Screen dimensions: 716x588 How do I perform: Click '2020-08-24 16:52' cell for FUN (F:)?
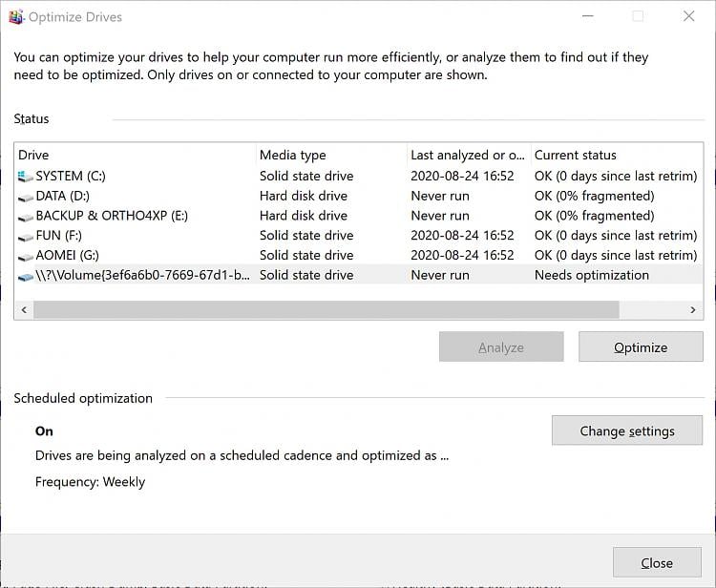pos(462,235)
